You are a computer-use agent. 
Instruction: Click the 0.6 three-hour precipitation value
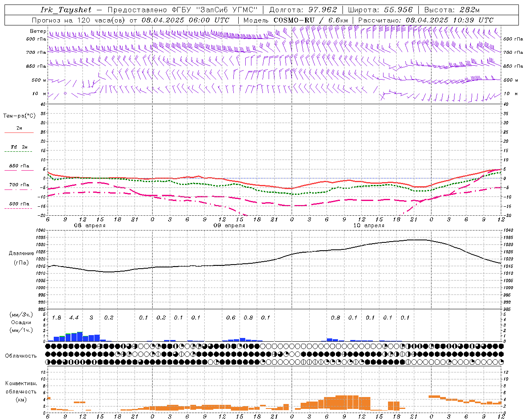[231, 318]
